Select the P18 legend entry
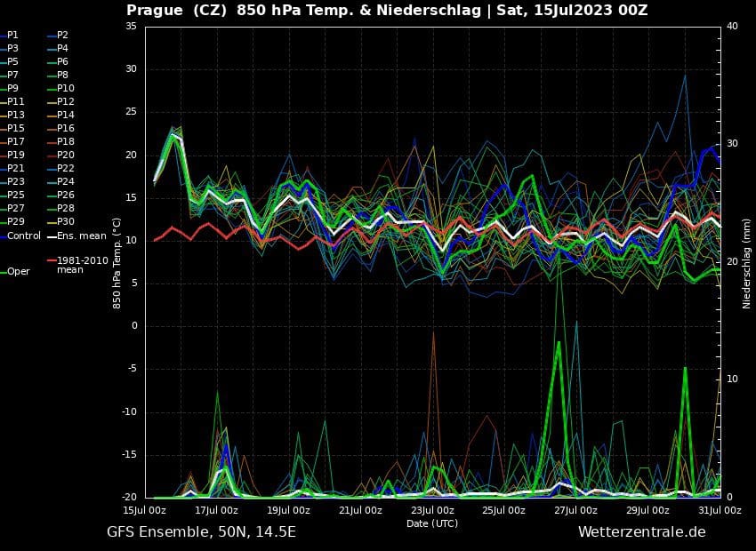The width and height of the screenshot is (756, 551). [65, 141]
